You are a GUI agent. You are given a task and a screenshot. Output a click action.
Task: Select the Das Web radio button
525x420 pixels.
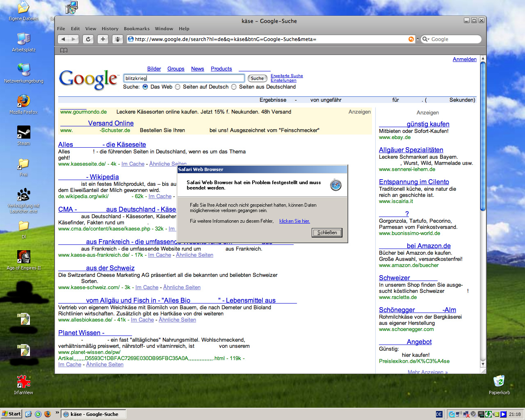coord(145,87)
